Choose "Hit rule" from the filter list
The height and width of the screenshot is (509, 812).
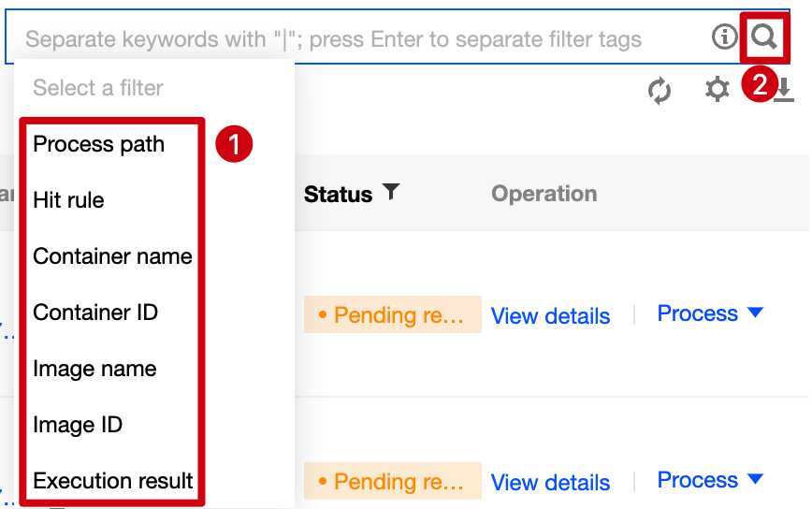(x=69, y=200)
